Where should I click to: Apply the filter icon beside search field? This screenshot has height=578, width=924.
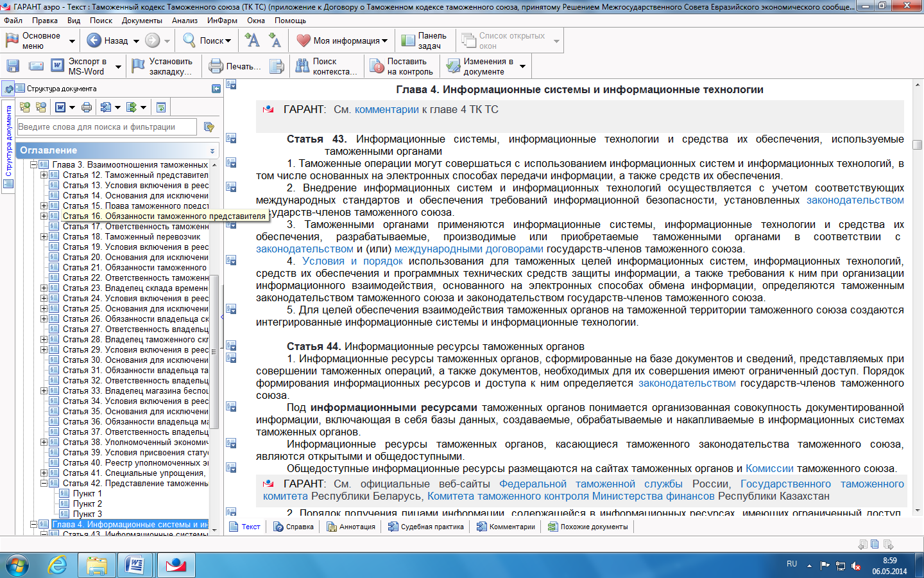click(x=209, y=127)
